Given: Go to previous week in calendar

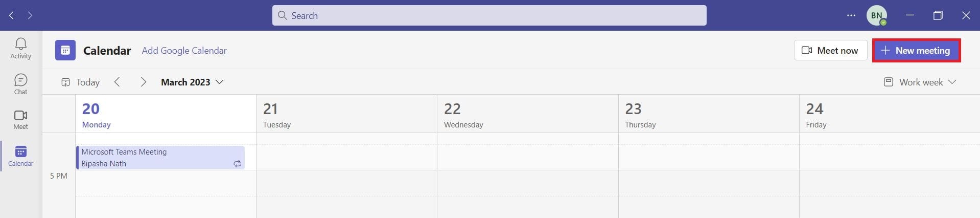Looking at the screenshot, I should [118, 82].
